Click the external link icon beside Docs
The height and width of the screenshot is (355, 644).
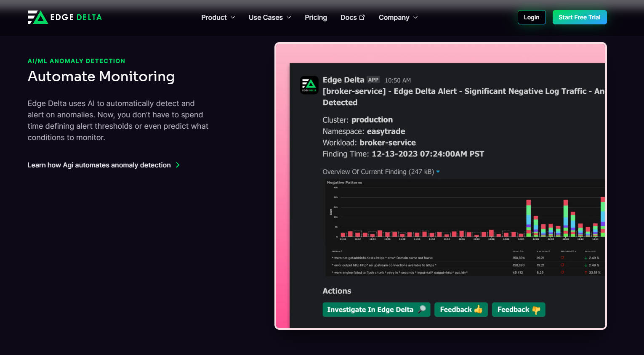(362, 17)
